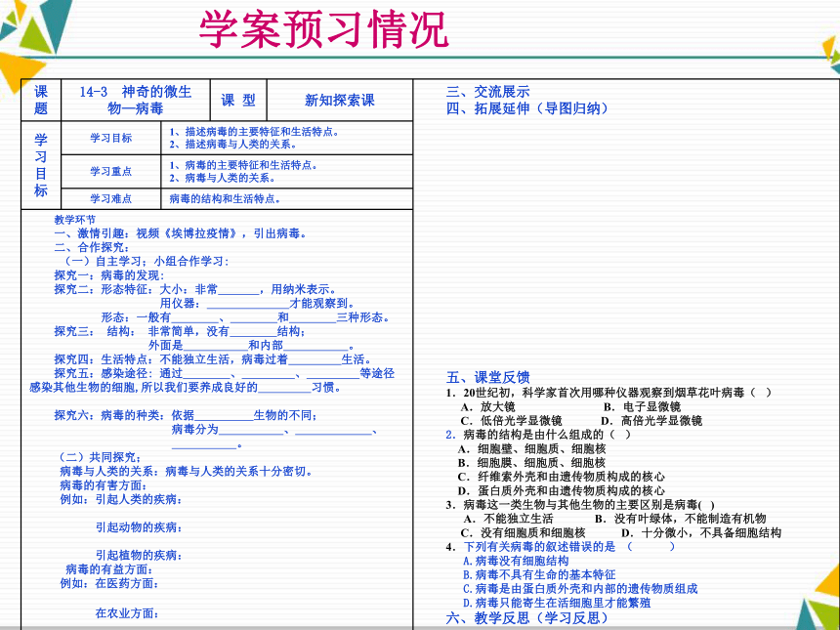Select the "课 型" label cell
Screen dimensions: 840x630
click(x=238, y=100)
